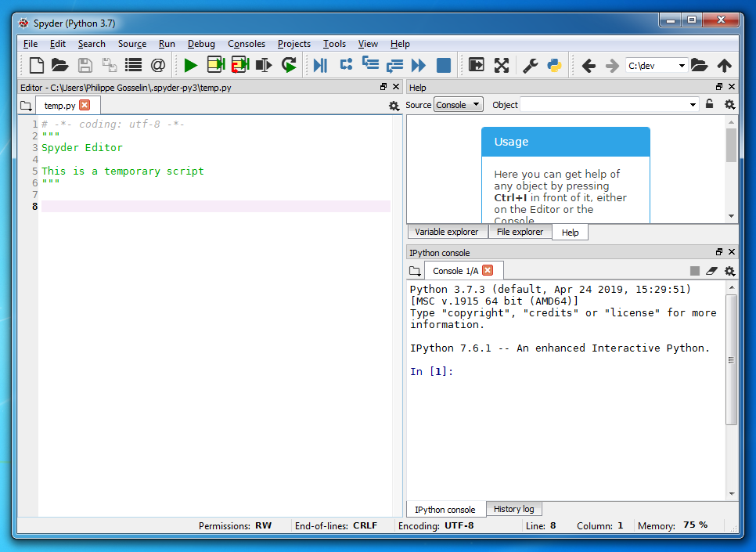
Task: Browse tabs in the IPython console pane
Action: (x=415, y=271)
